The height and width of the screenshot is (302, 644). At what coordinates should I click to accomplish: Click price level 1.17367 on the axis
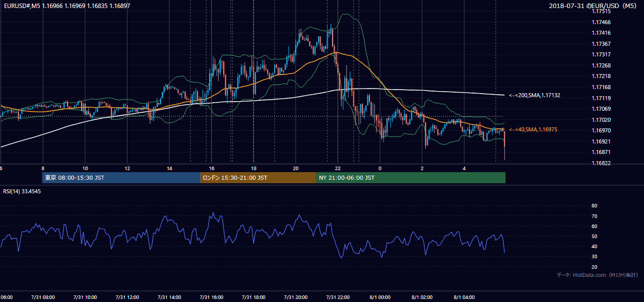pyautogui.click(x=601, y=44)
